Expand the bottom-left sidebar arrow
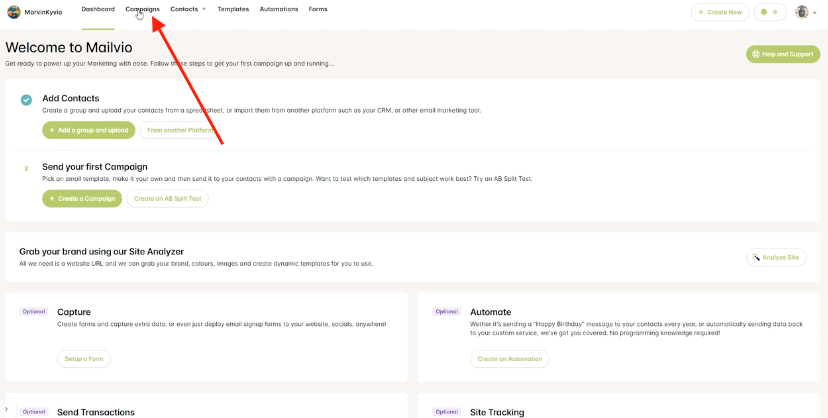The image size is (828, 418). [6, 409]
